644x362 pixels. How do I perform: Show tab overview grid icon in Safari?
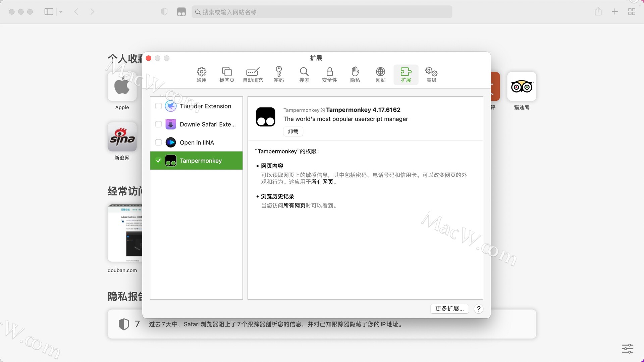tap(632, 12)
